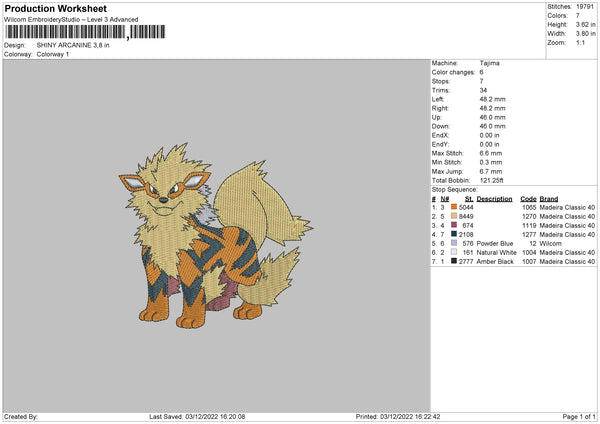The height and width of the screenshot is (424, 600).
Task: Click the Amber Black color swatch
Action: pos(454,261)
